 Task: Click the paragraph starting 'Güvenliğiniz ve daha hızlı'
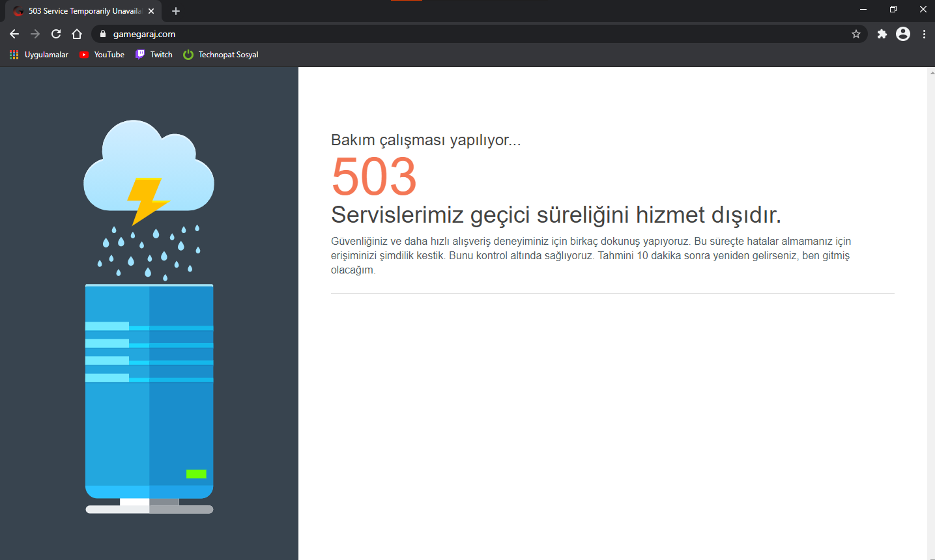[x=591, y=255]
